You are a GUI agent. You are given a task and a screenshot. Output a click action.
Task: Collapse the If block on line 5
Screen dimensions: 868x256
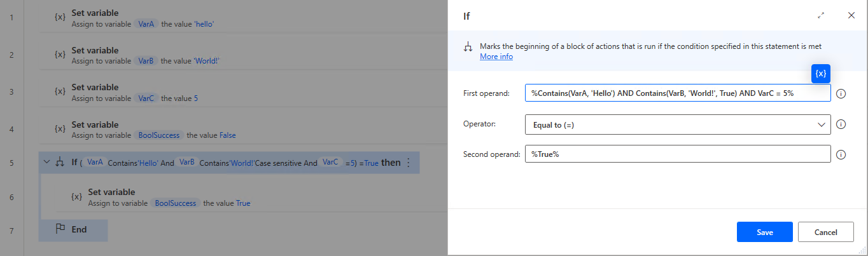pyautogui.click(x=46, y=163)
